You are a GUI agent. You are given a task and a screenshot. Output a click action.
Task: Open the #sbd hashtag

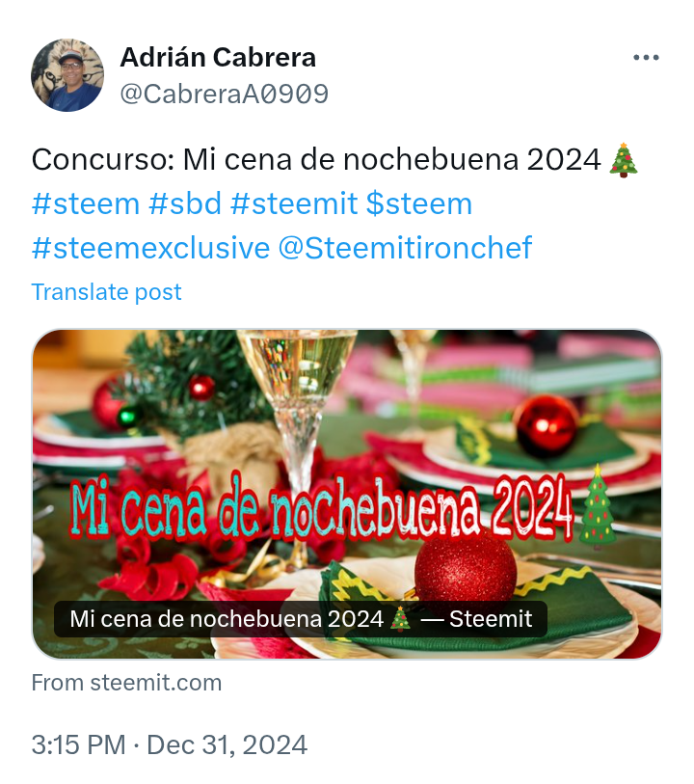(185, 203)
